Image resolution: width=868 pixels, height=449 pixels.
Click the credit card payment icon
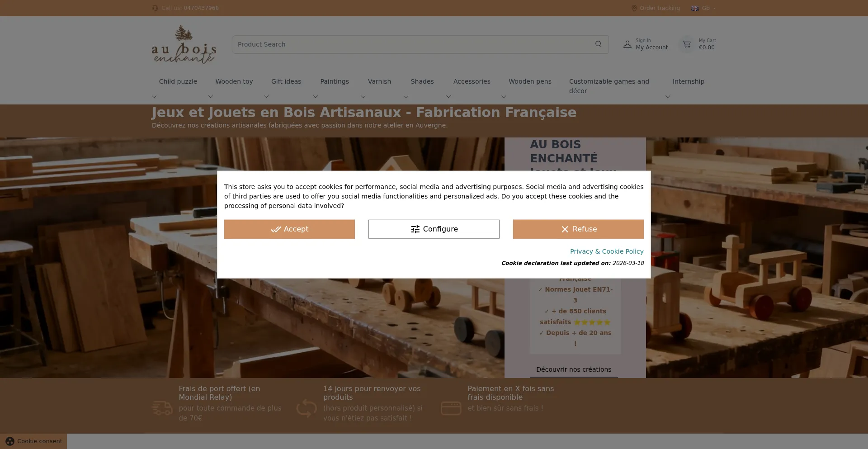tap(451, 408)
